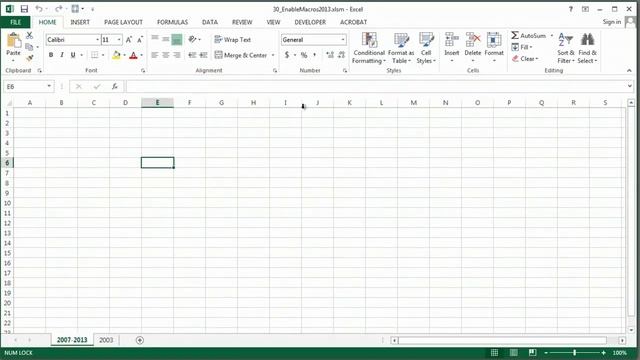The width and height of the screenshot is (640, 360).
Task: Expand the formula bar
Action: (630, 86)
